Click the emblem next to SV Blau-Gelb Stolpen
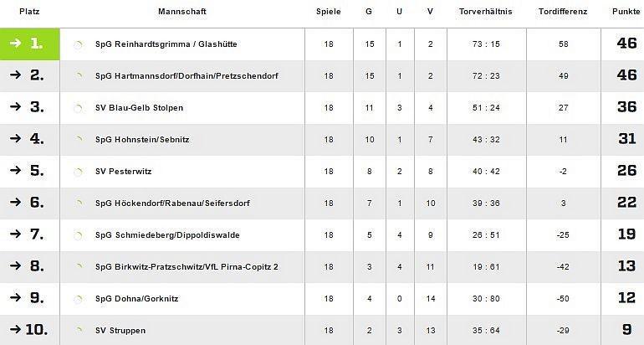 coord(79,108)
